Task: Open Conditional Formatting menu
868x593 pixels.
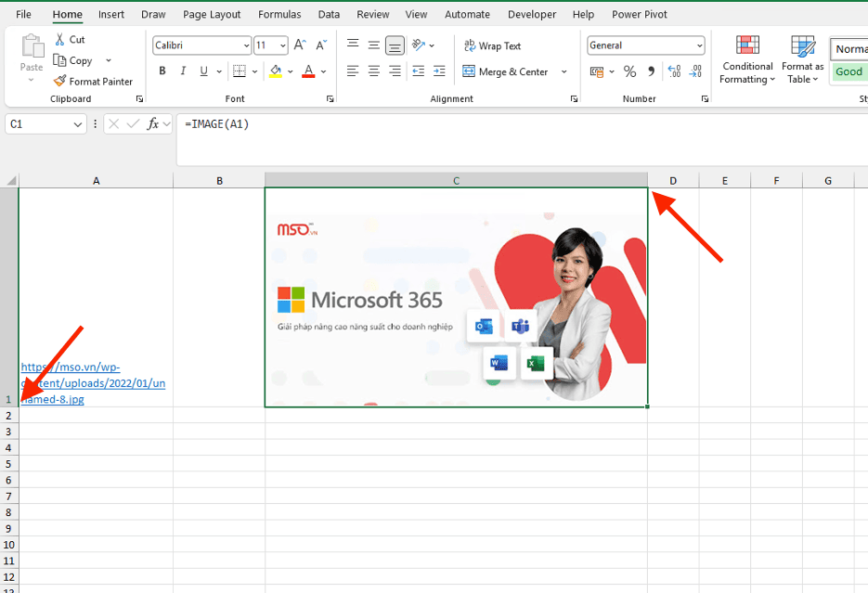Action: tap(747, 59)
